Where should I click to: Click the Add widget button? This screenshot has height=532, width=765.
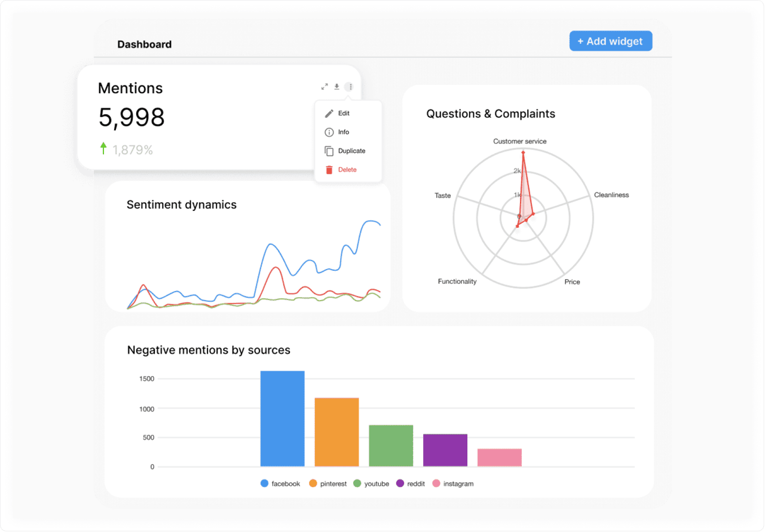(610, 41)
